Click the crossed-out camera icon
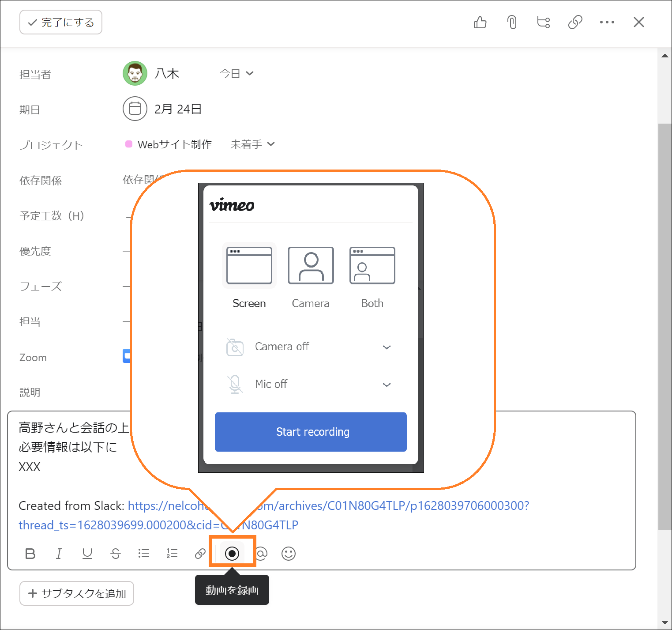The height and width of the screenshot is (630, 672). pyautogui.click(x=235, y=347)
